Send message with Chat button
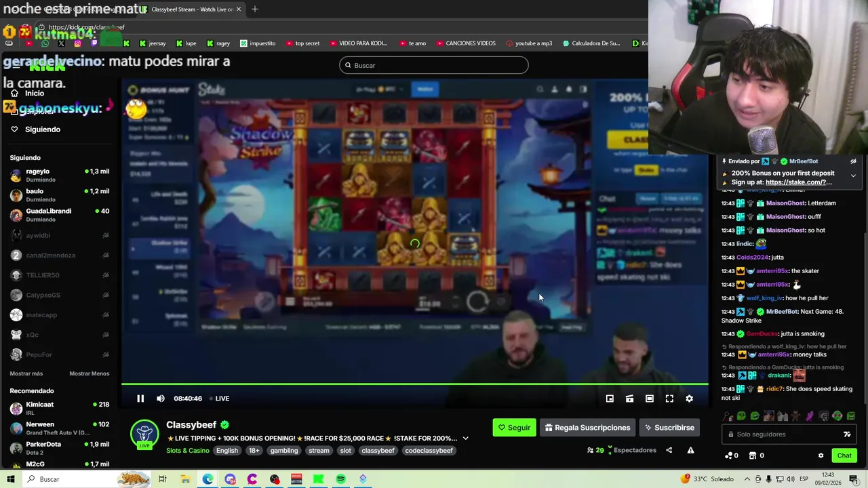868x488 pixels. [844, 455]
